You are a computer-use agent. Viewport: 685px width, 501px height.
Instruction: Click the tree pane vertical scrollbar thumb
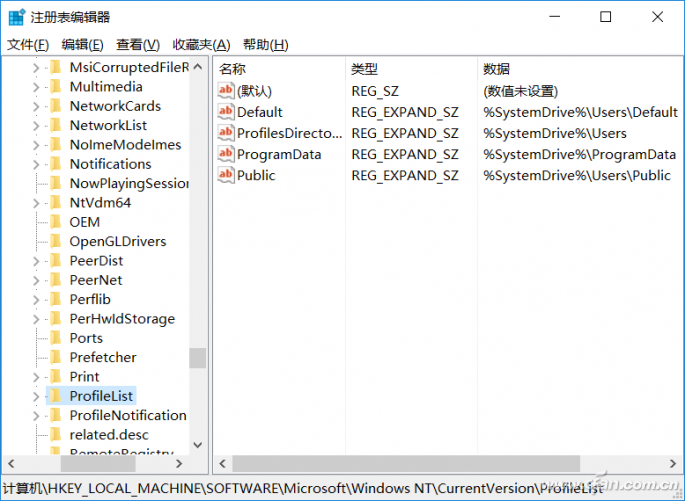(198, 358)
